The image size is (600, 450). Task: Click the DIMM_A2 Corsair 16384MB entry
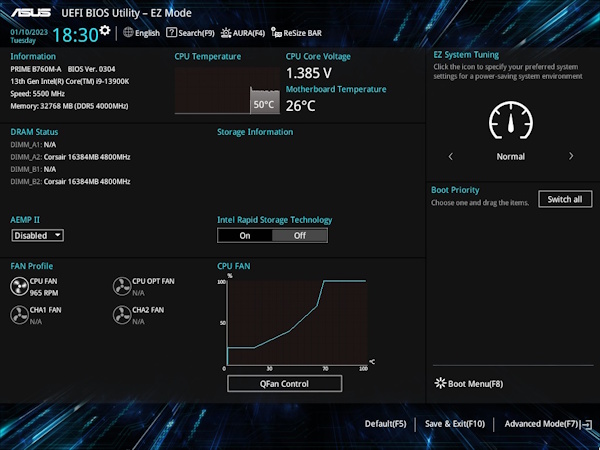tap(70, 157)
